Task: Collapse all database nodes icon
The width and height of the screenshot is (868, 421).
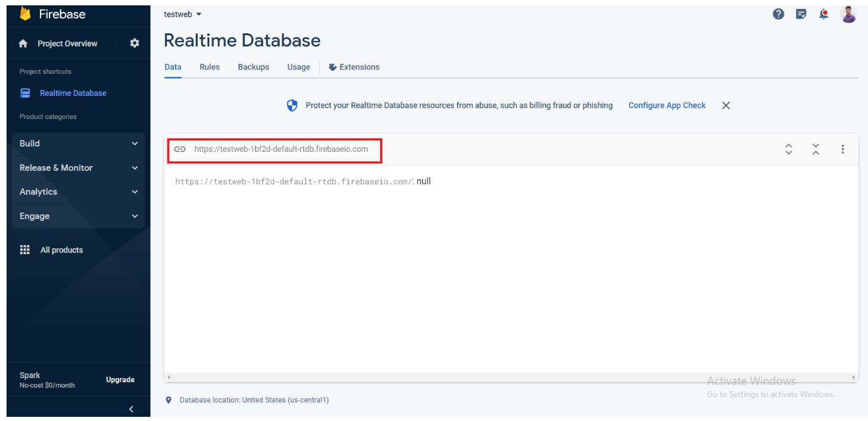Action: coord(816,149)
